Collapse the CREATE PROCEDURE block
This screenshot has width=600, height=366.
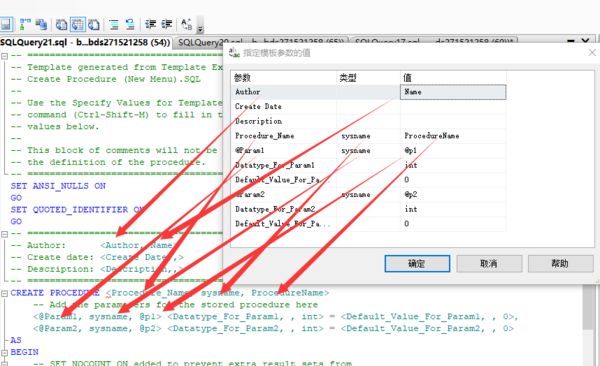point(5,293)
